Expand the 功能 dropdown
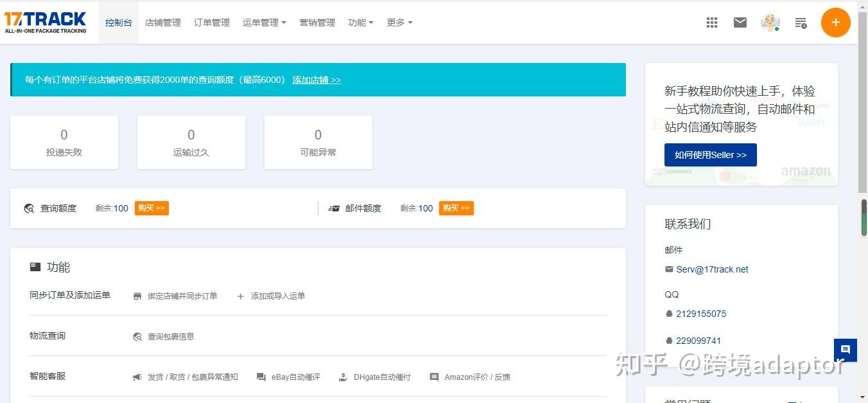Screen dimensions: 868x403 [x=360, y=22]
